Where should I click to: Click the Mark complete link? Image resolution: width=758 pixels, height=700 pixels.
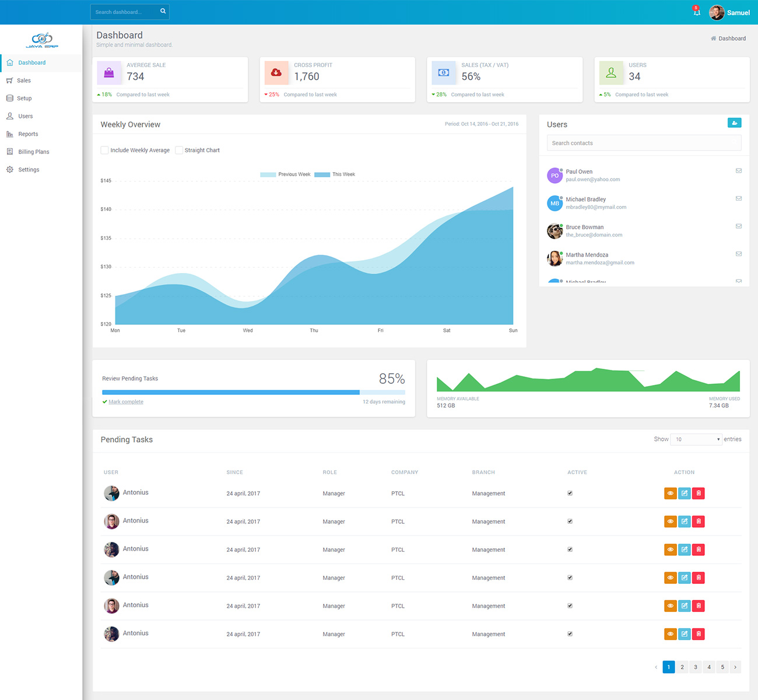pos(125,402)
